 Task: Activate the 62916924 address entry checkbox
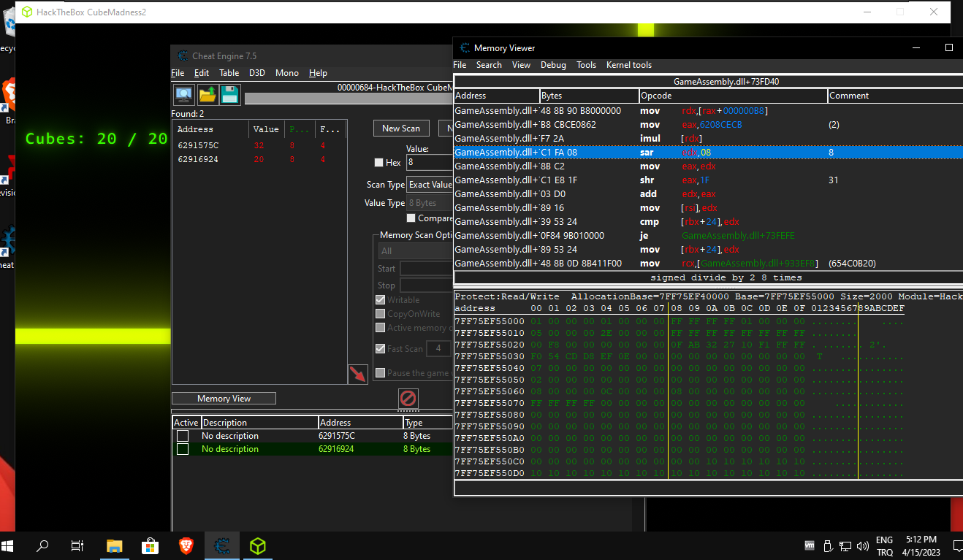[x=183, y=449]
